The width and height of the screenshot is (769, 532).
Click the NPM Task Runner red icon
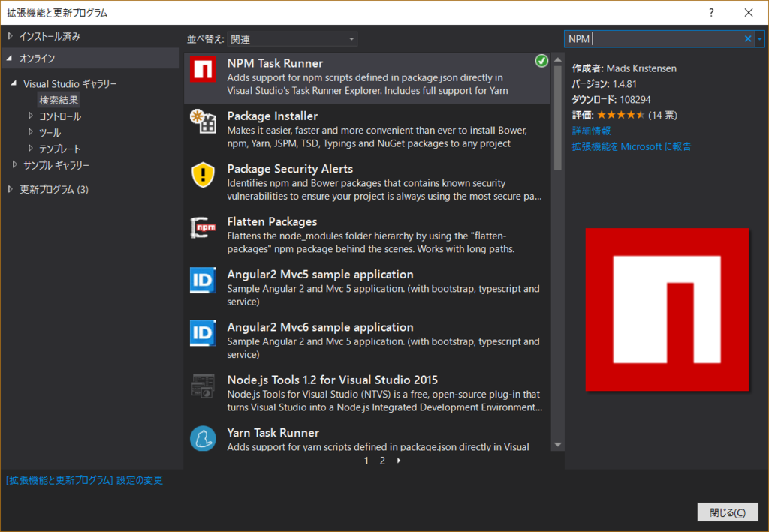coord(203,69)
